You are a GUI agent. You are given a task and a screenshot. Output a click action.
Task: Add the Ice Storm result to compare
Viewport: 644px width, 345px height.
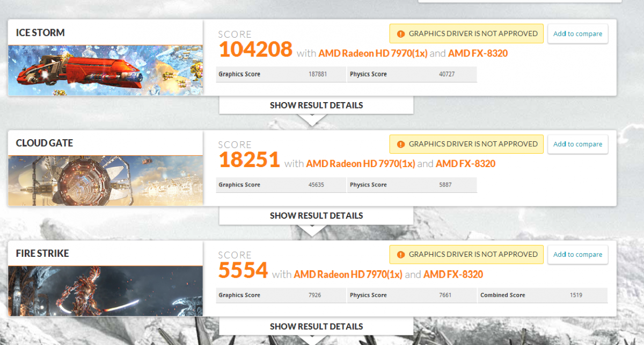coord(577,33)
